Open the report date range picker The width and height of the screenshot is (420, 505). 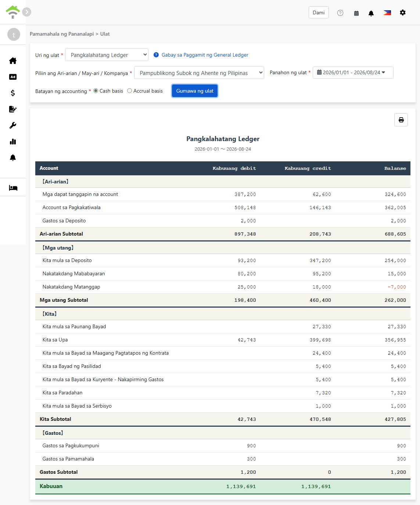[353, 72]
